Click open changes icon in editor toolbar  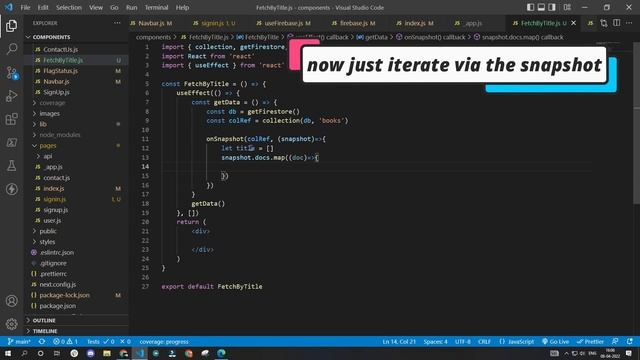604,23
